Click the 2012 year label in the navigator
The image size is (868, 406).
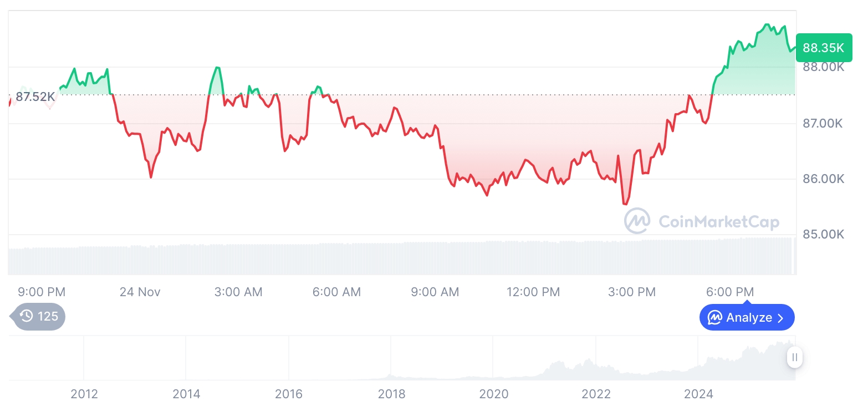(x=84, y=394)
